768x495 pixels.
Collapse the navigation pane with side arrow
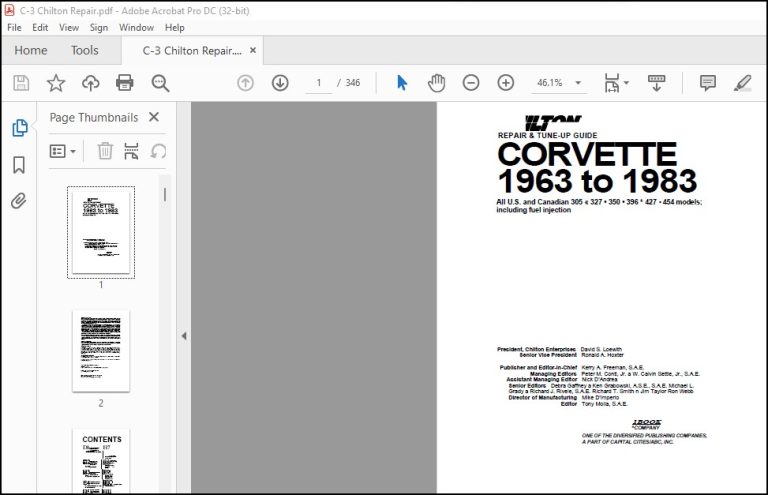pos(184,336)
